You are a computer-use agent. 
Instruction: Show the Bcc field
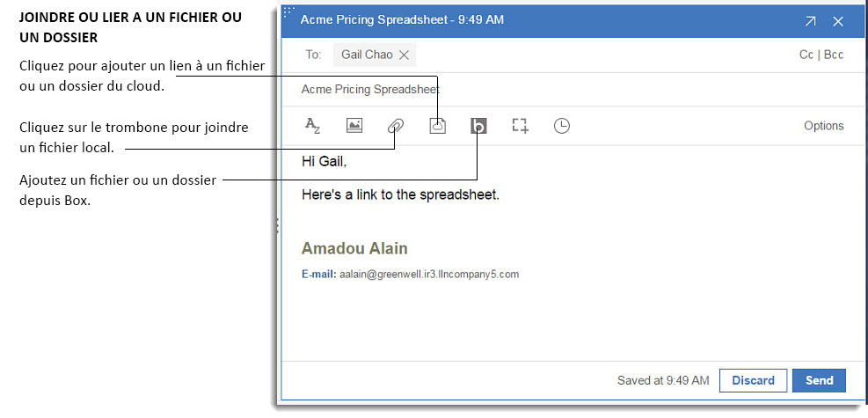click(x=833, y=55)
